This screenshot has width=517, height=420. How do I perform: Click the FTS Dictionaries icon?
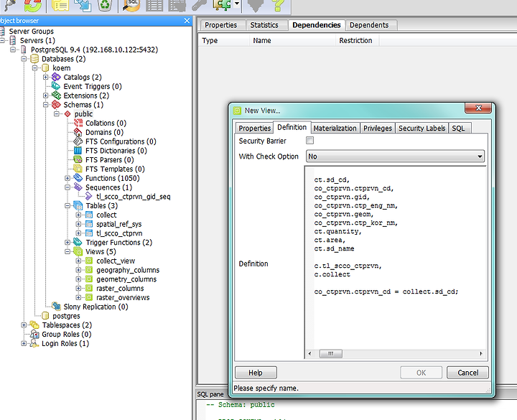click(78, 151)
